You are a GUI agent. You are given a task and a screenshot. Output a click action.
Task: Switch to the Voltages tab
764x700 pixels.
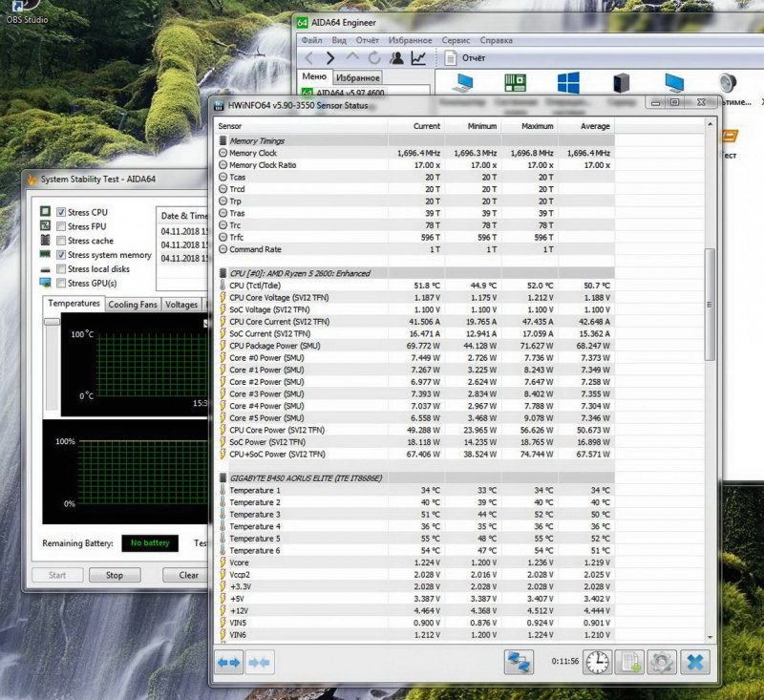click(181, 305)
